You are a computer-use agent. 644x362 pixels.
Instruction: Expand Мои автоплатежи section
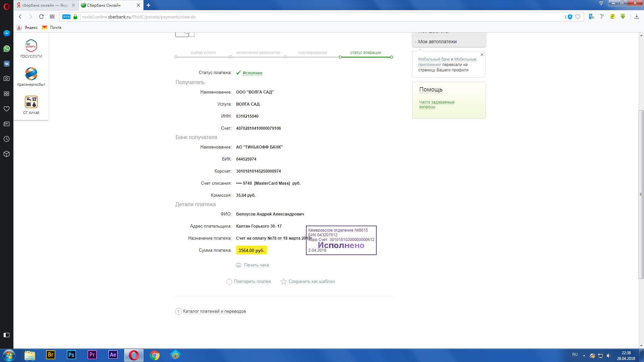coord(437,42)
